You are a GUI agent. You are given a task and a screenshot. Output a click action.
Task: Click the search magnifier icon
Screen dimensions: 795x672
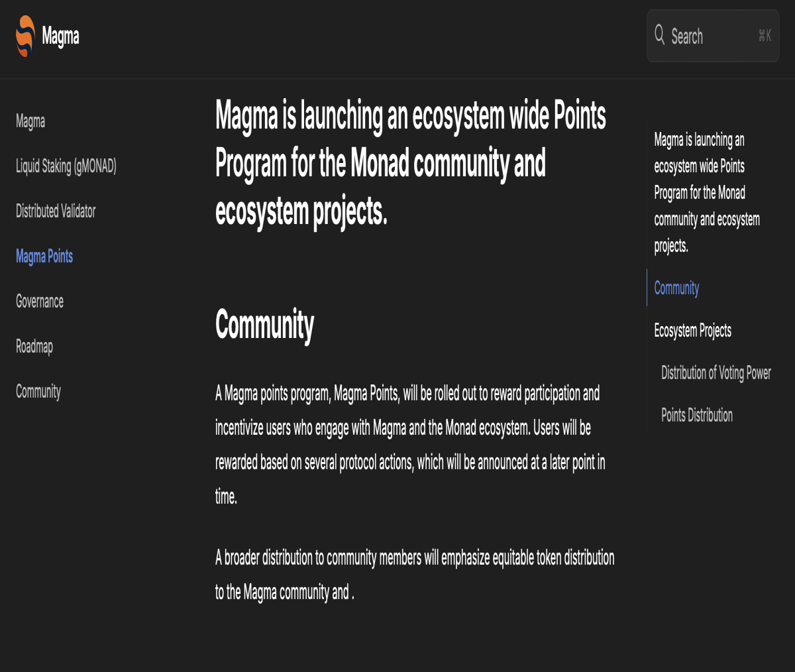click(x=659, y=34)
